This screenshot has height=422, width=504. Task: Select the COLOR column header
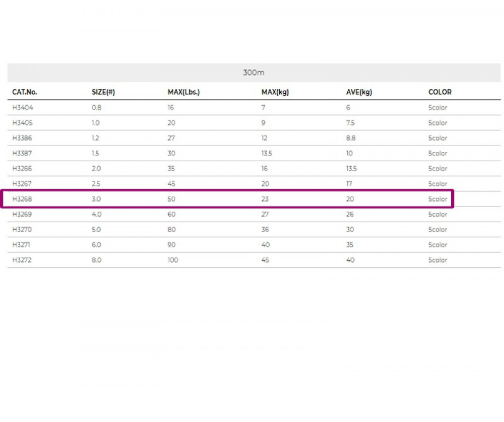[439, 92]
